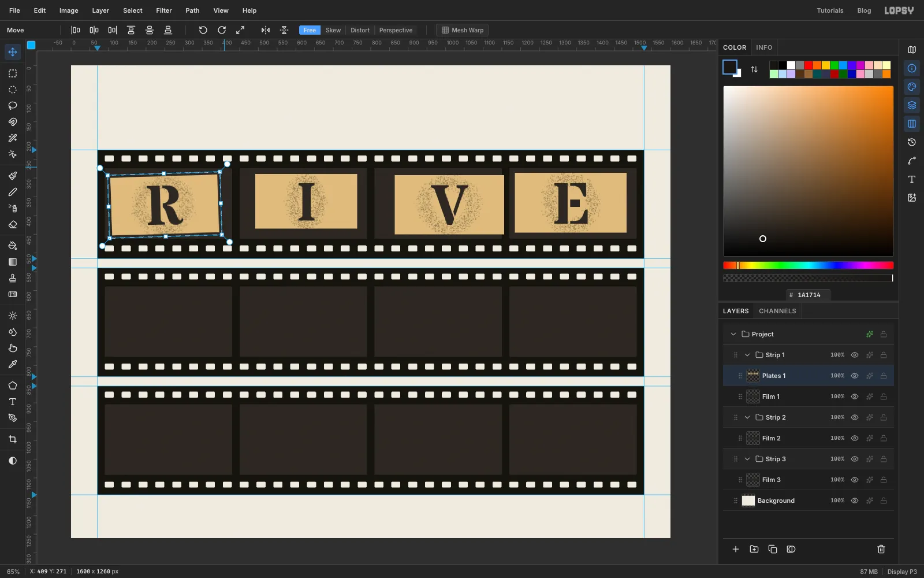
Task: Toggle visibility of Strip 2 group
Action: (855, 417)
